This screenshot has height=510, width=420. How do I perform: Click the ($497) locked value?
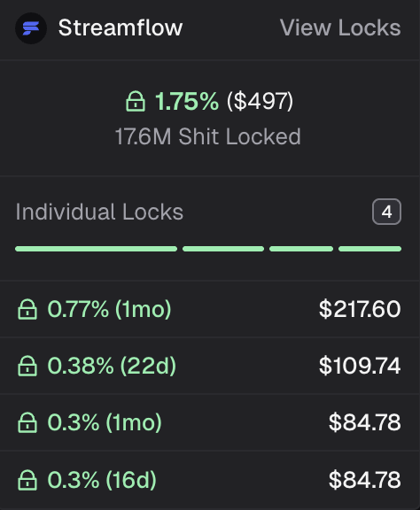click(260, 101)
